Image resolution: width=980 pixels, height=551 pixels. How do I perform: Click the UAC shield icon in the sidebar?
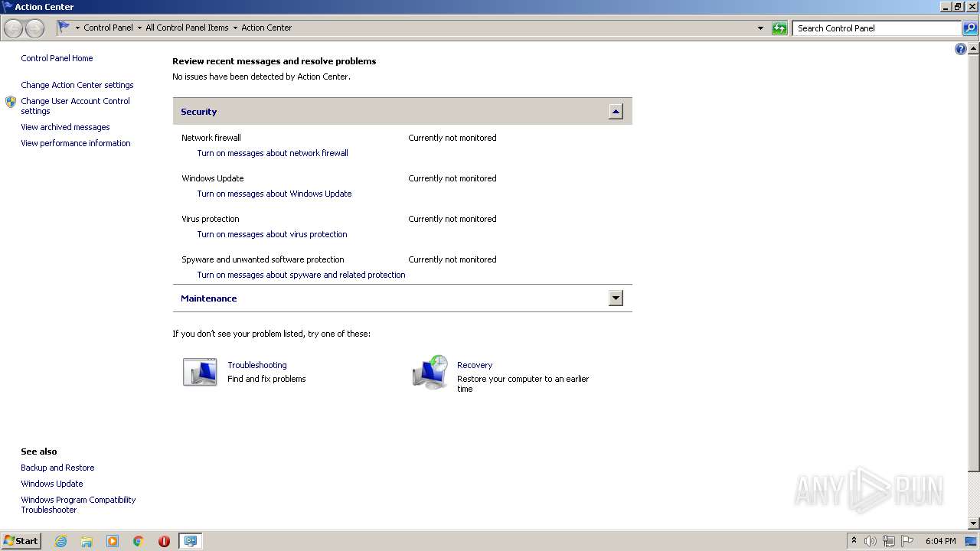click(x=11, y=102)
